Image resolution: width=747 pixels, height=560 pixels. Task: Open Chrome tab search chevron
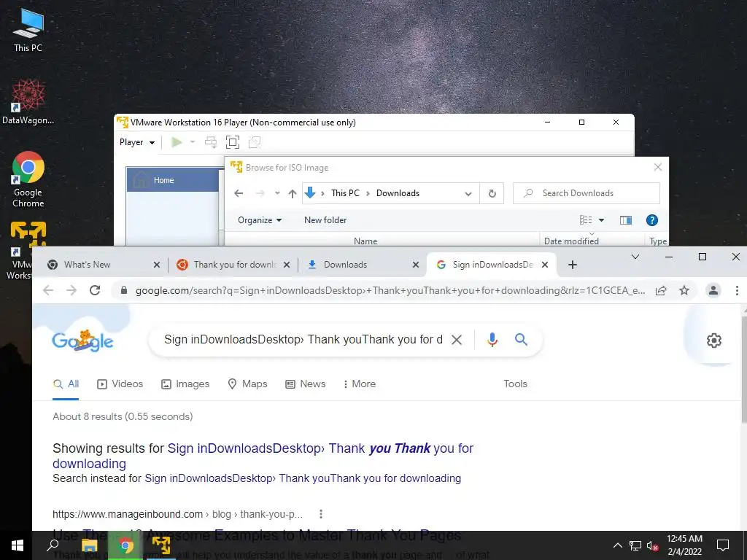click(635, 257)
